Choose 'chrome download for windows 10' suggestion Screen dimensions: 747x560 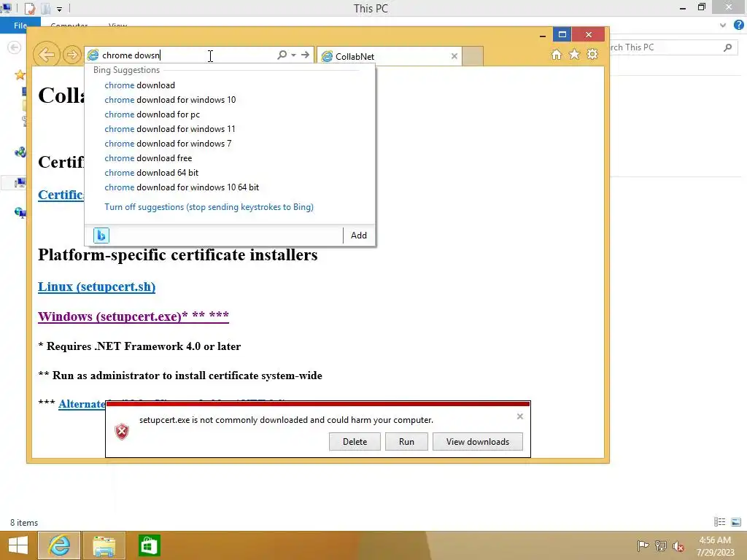(170, 99)
